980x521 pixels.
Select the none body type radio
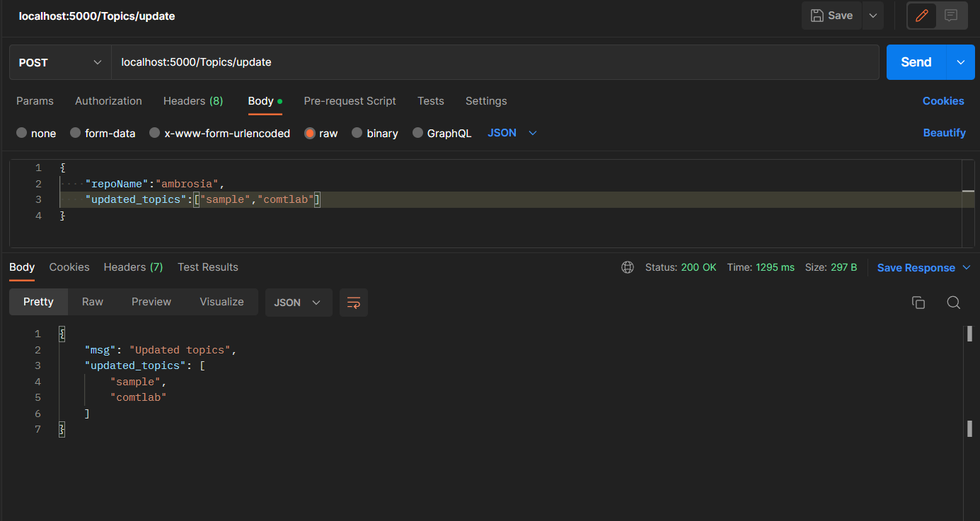tap(22, 133)
